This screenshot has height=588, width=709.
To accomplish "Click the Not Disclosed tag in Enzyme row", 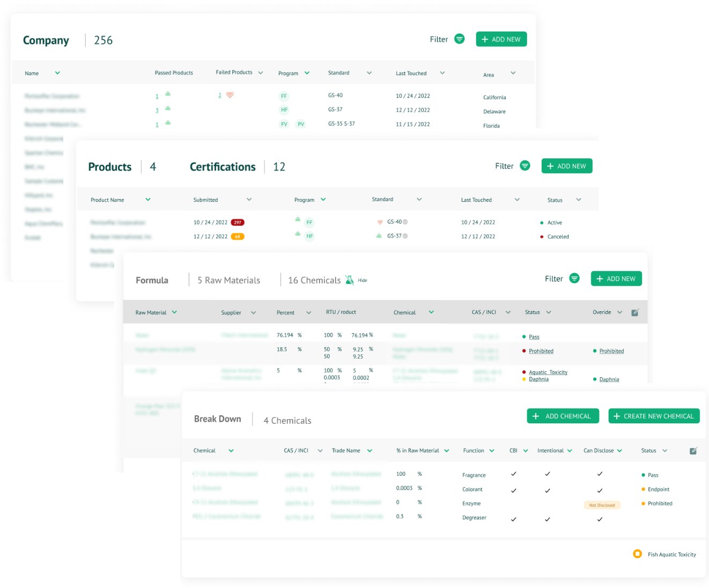I will point(602,505).
